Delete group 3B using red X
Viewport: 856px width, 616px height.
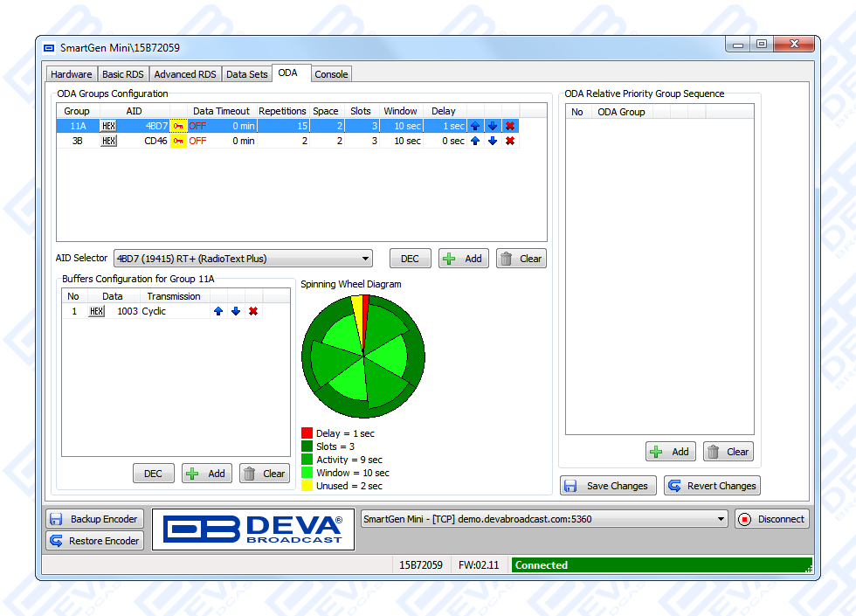(x=510, y=141)
